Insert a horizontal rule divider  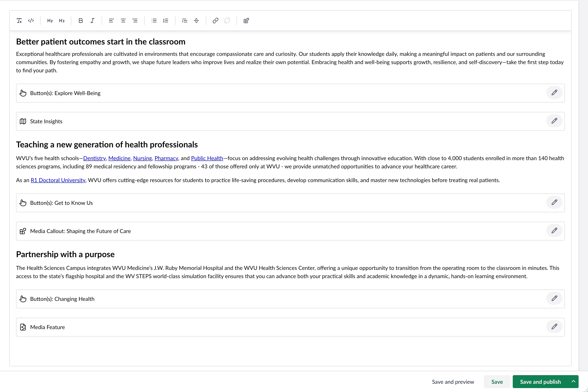[x=196, y=21]
